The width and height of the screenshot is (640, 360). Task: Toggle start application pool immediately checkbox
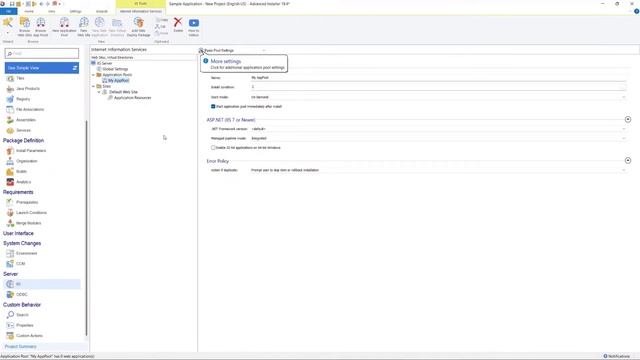(213, 107)
